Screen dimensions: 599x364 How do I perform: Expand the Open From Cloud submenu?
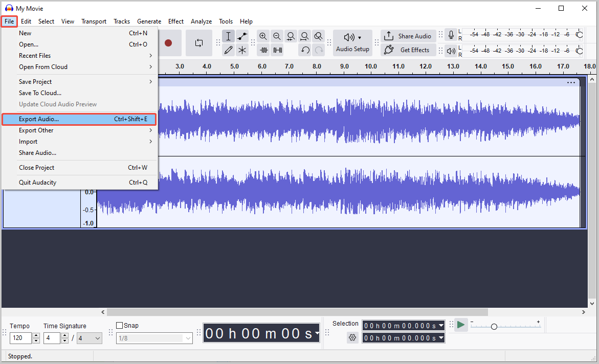79,67
